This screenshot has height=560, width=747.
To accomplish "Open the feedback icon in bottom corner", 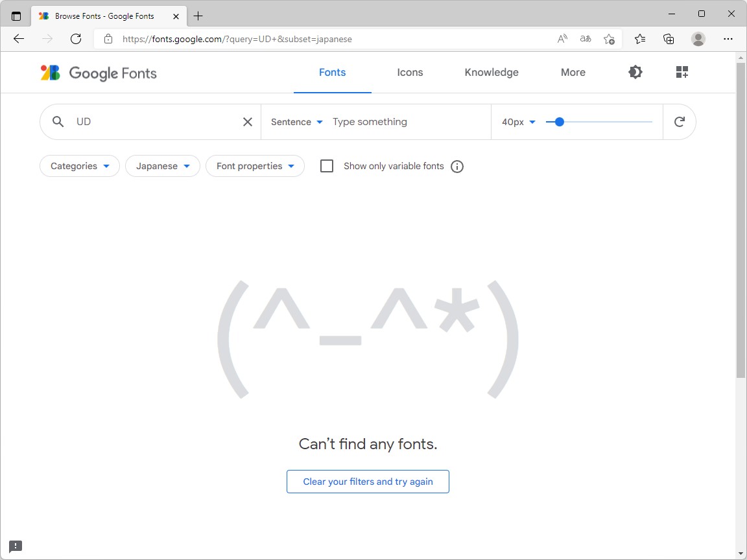I will (x=14, y=546).
